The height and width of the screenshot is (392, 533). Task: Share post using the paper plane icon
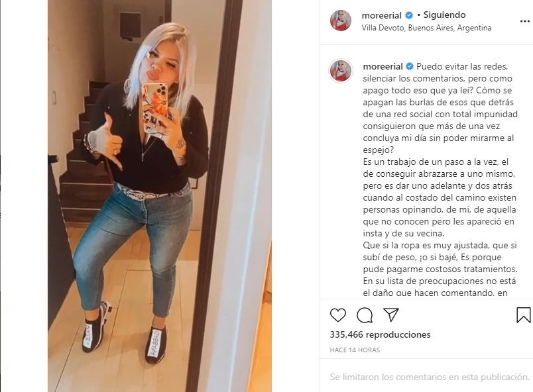point(391,315)
